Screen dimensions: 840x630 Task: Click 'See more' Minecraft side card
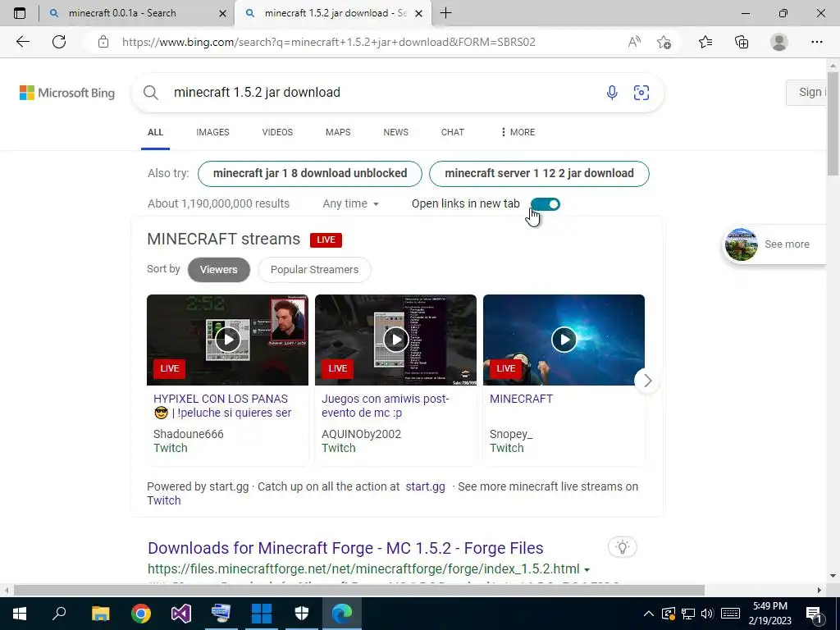(774, 244)
